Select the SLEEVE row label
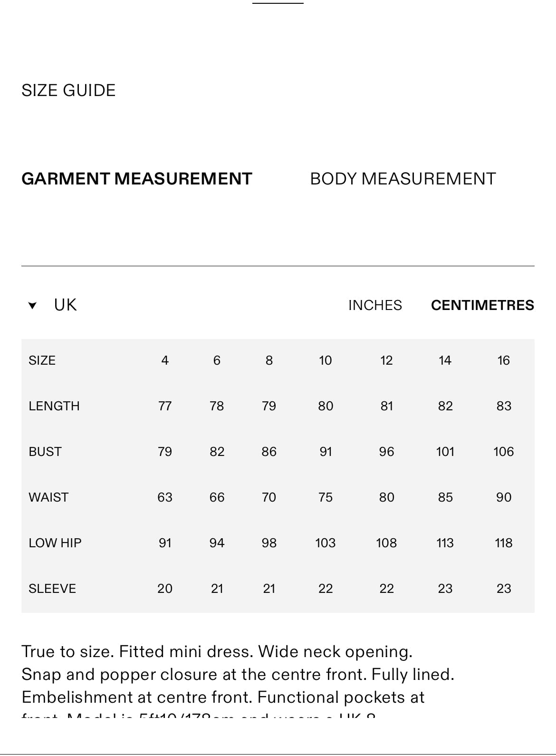 tap(52, 589)
